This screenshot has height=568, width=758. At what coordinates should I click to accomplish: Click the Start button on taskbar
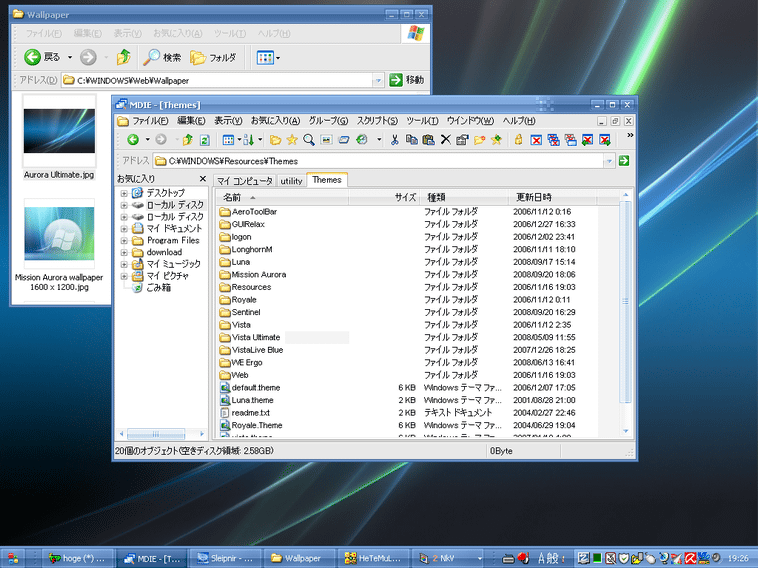coord(14,558)
